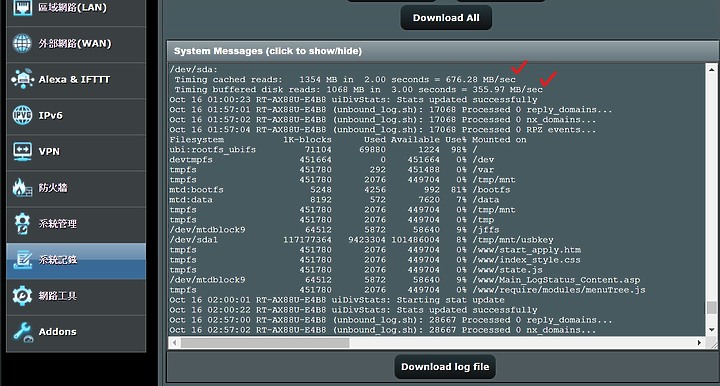
Task: Click the '/tmp/mnt/usbkey' mount path text
Action: pyautogui.click(x=513, y=240)
